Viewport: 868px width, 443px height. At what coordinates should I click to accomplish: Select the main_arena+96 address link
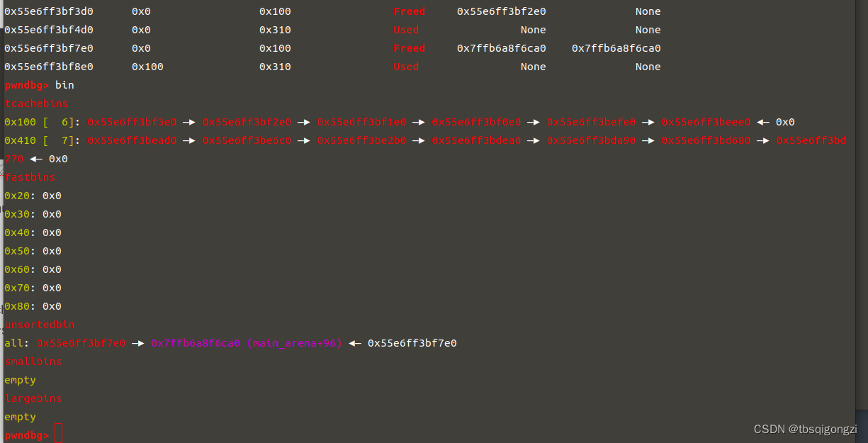(247, 343)
